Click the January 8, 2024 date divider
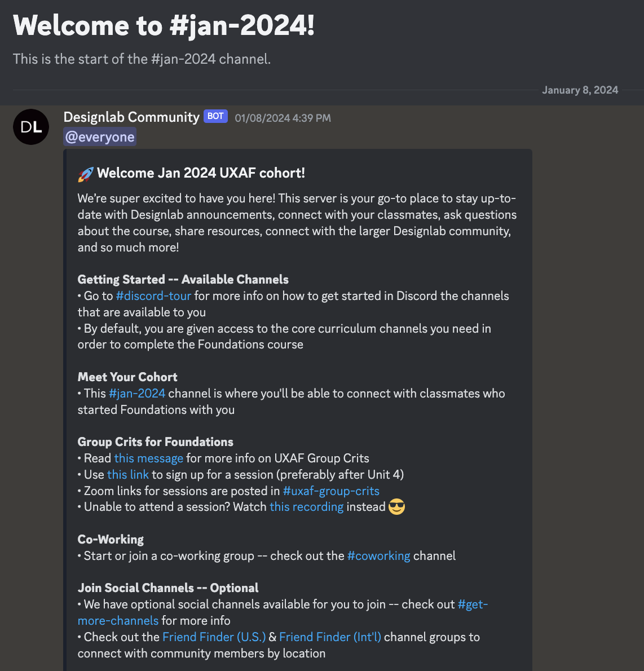 580,90
